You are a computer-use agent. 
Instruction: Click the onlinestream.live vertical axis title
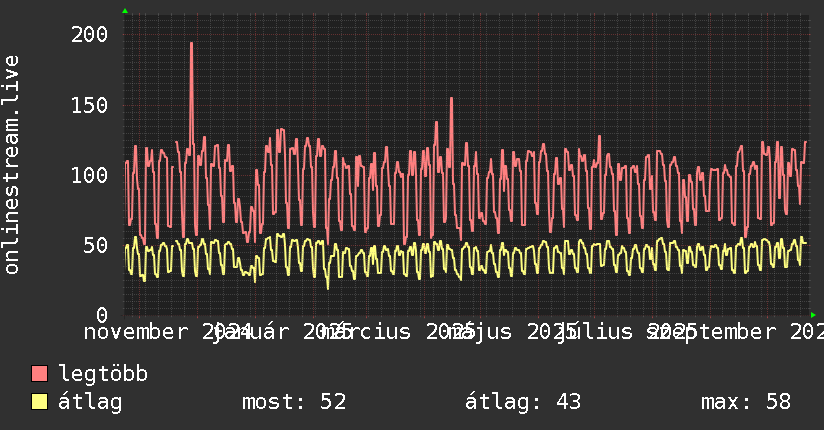(x=11, y=165)
